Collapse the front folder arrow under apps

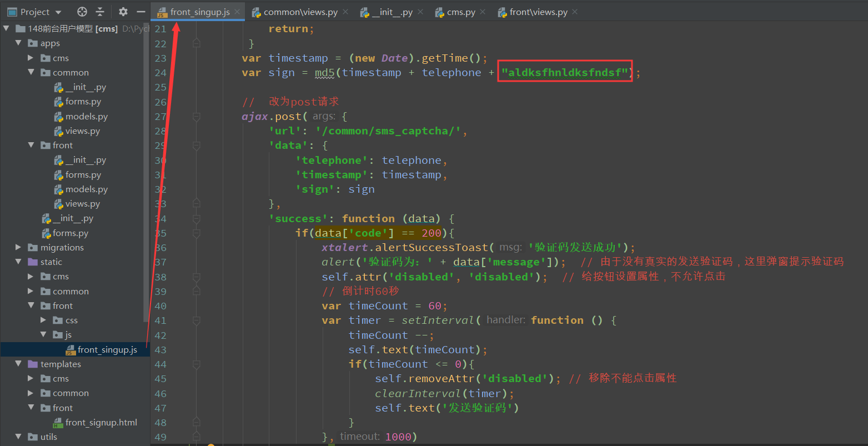31,146
